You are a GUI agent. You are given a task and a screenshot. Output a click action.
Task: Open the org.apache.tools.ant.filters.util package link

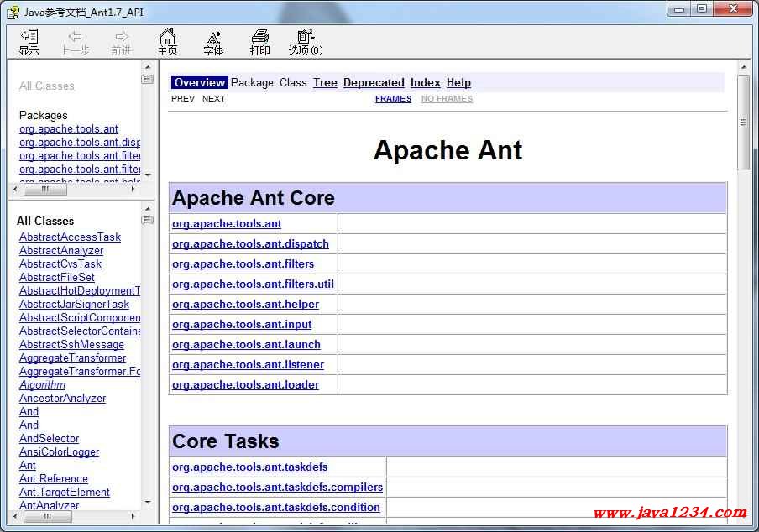254,284
